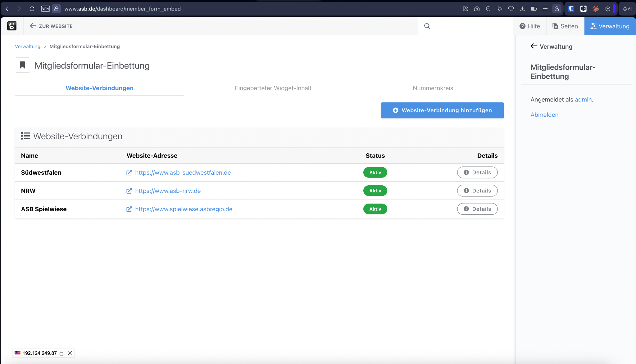The width and height of the screenshot is (636, 364).
Task: Click the VPN badge in the address bar
Action: coord(45,9)
